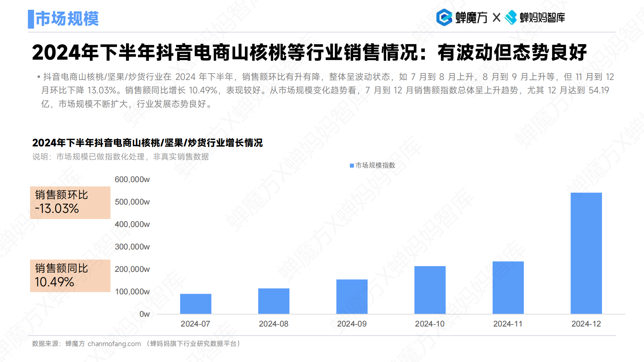Select the 2024-08 bar in chart
Screen dimensions: 644x362
coord(274,301)
